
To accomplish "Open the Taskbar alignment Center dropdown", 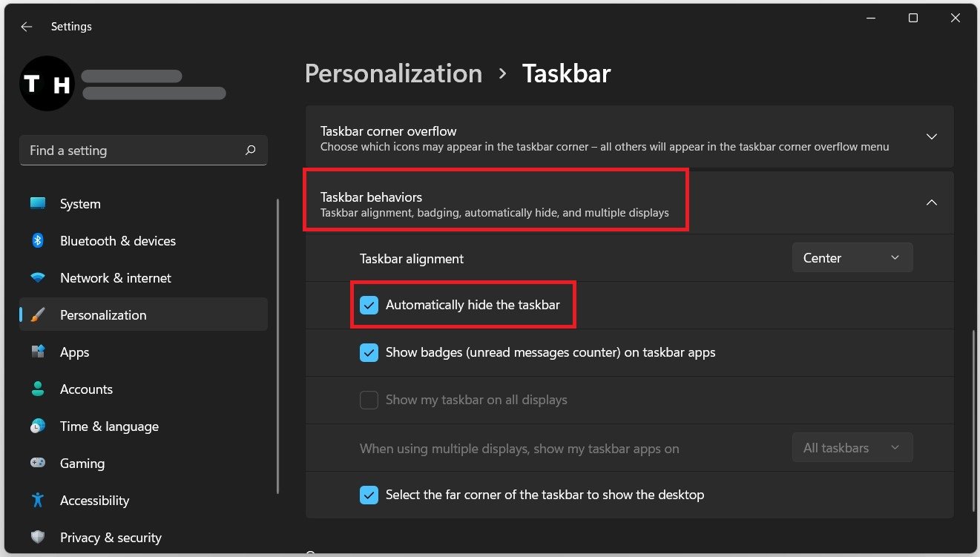I will pos(852,258).
